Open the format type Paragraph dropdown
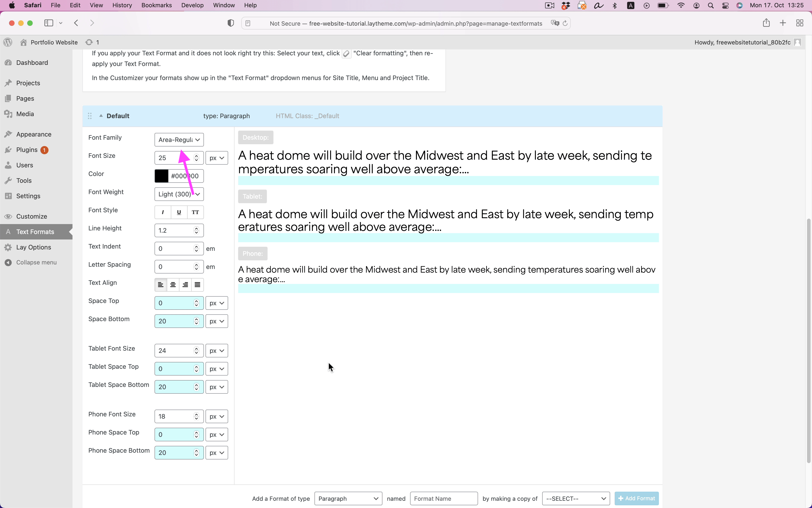The image size is (812, 508). [x=348, y=499]
